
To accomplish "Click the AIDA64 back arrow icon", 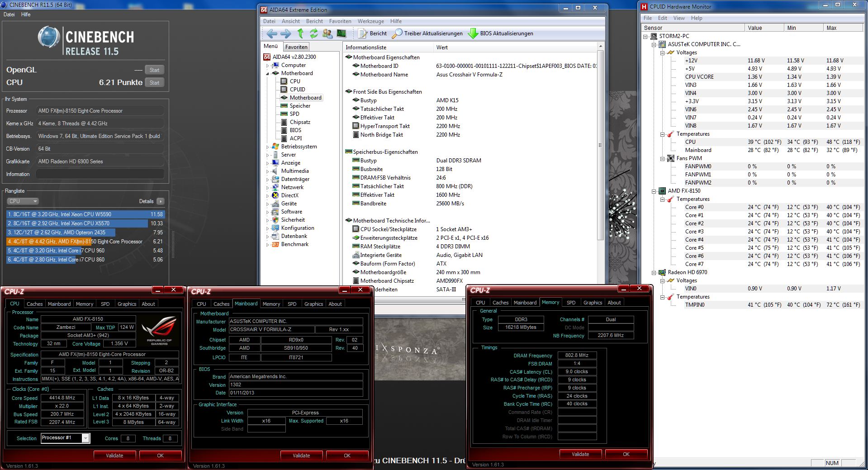I will tap(271, 33).
